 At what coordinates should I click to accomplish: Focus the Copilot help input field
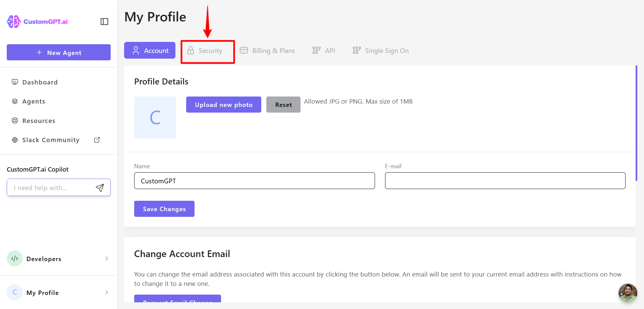coord(59,187)
